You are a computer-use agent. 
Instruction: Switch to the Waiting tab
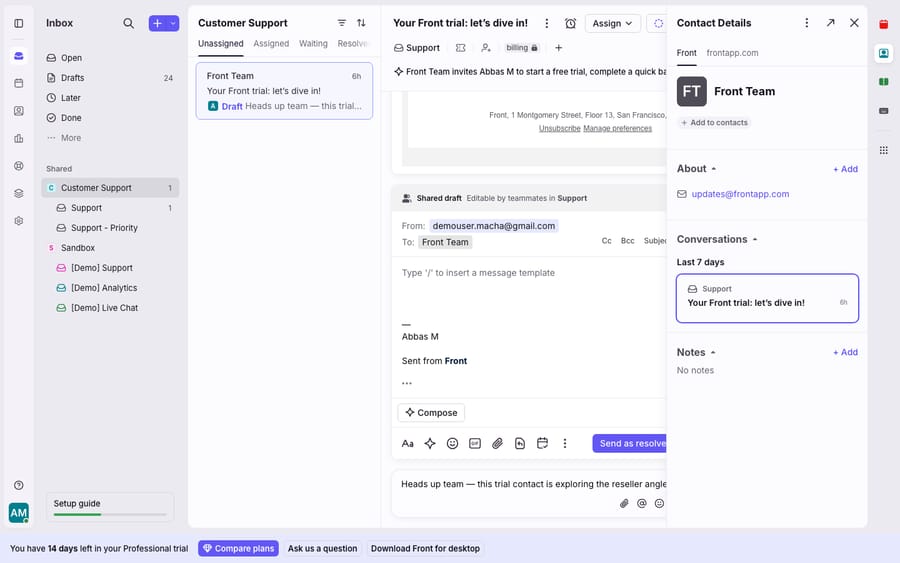313,44
